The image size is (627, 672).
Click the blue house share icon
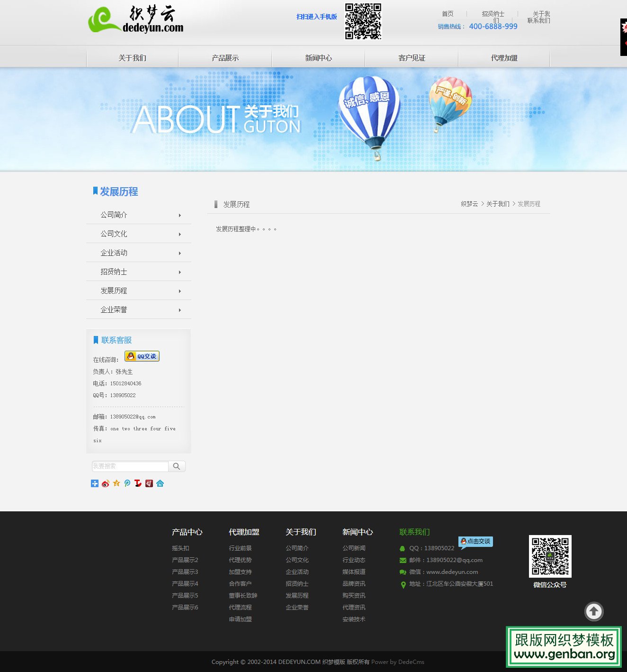160,483
